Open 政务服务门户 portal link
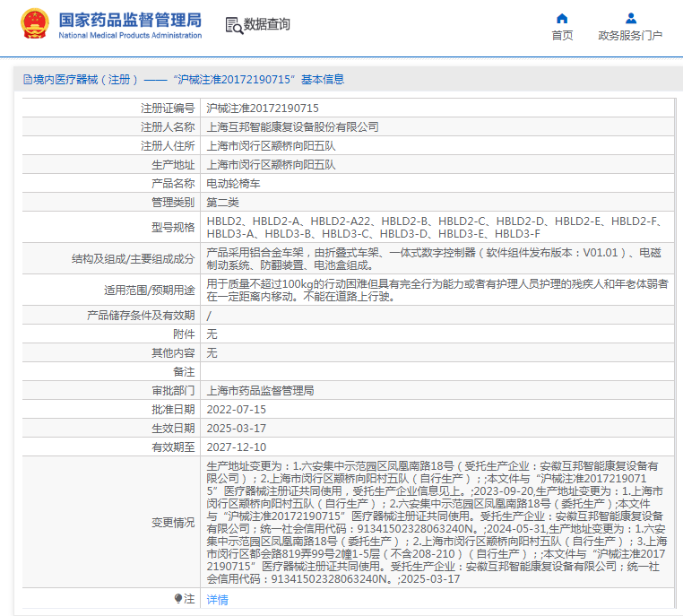 click(630, 35)
